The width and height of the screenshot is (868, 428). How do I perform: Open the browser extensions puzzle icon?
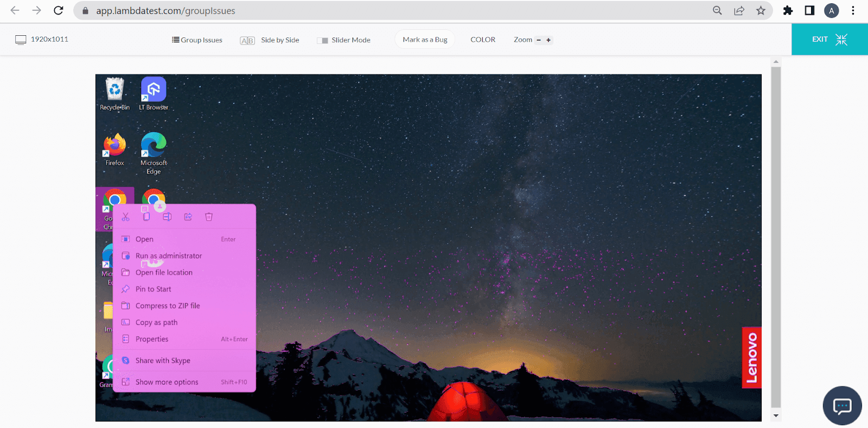point(788,11)
